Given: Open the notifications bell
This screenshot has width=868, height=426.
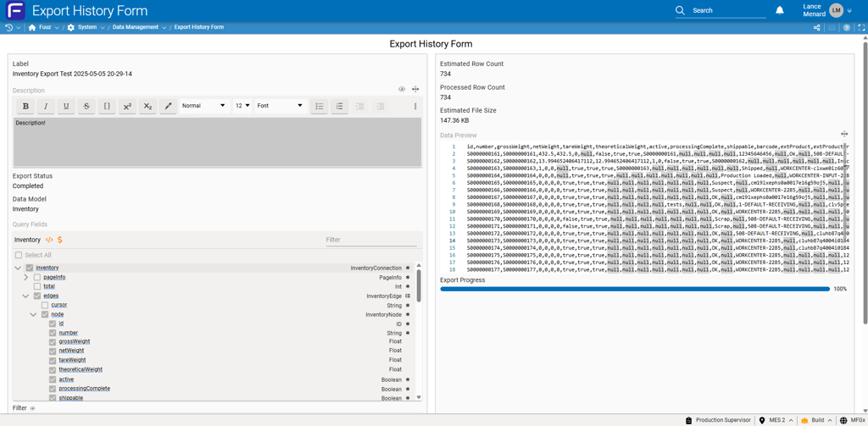Looking at the screenshot, I should pos(780,11).
